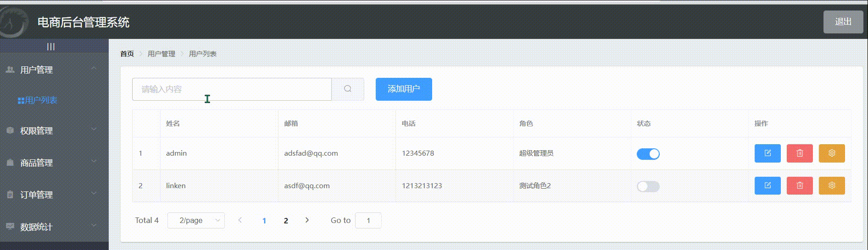Viewport: 868px width, 250px height.
Task: Click the 测试角色2 role cell
Action: [x=535, y=185]
